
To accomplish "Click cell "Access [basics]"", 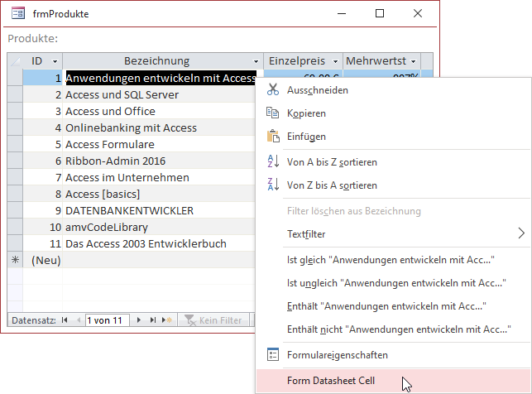I will tap(159, 195).
